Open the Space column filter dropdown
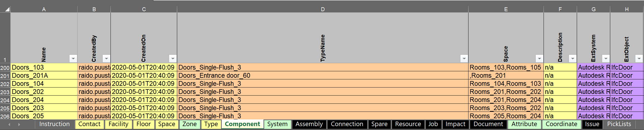644x130 pixels. click(539, 59)
